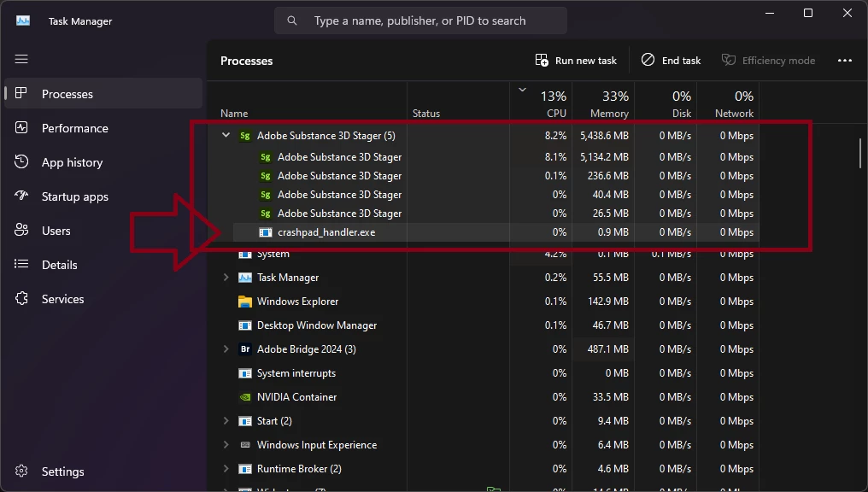This screenshot has width=868, height=492.
Task: Click the System interrupts icon
Action: coord(244,373)
